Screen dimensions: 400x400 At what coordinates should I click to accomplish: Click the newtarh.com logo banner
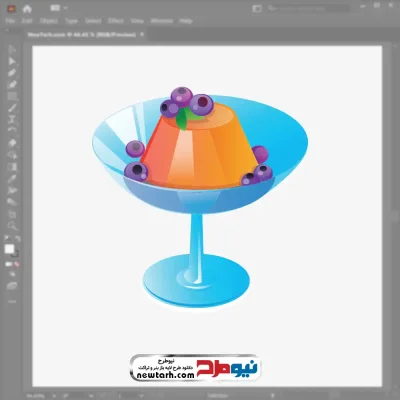click(x=195, y=367)
